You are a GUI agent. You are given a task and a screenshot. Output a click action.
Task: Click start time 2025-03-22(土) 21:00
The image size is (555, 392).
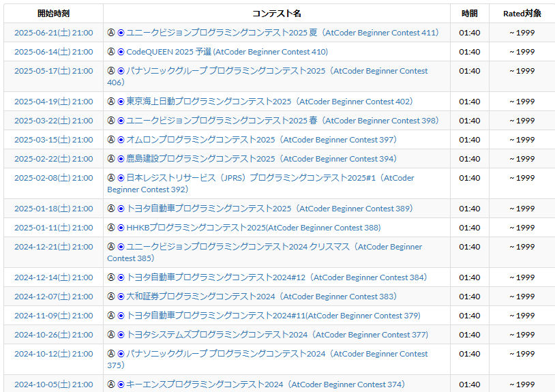click(x=54, y=121)
